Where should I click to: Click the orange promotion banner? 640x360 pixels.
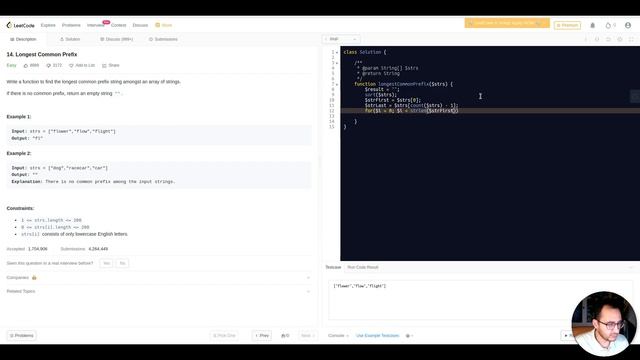507,23
